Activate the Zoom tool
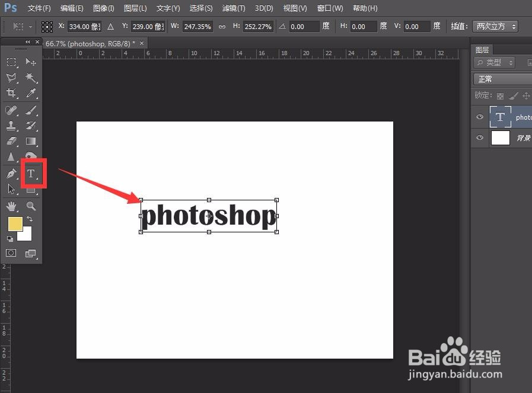The width and height of the screenshot is (532, 393). tap(31, 206)
